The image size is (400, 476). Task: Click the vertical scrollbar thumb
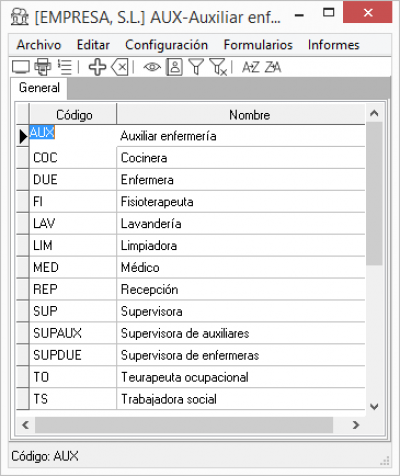click(374, 194)
